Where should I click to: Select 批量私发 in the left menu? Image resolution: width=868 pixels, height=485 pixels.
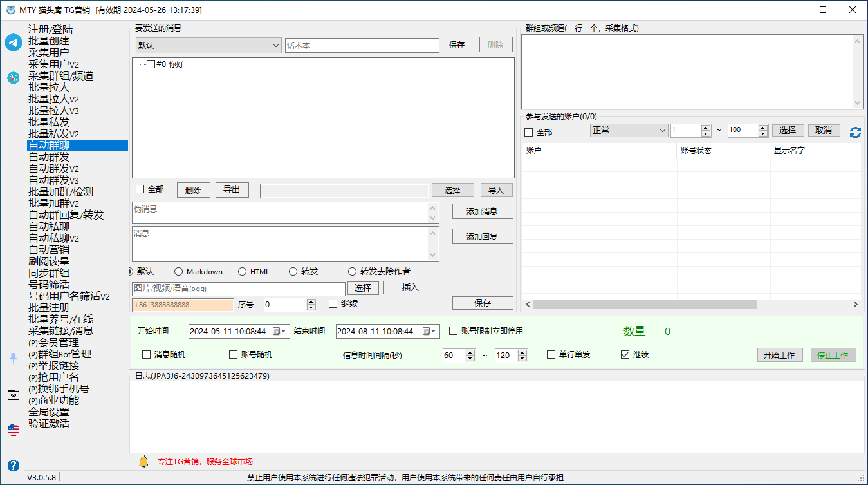(x=49, y=122)
